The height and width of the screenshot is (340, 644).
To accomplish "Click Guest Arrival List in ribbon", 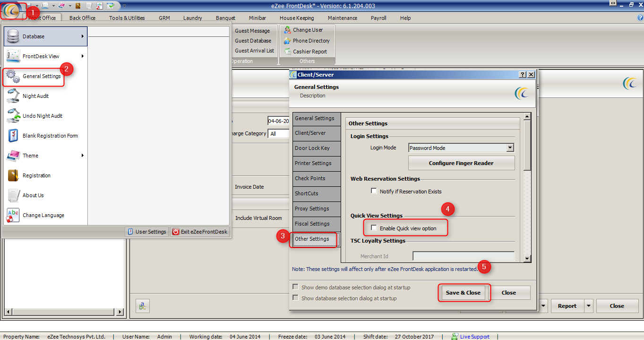I will click(x=254, y=51).
